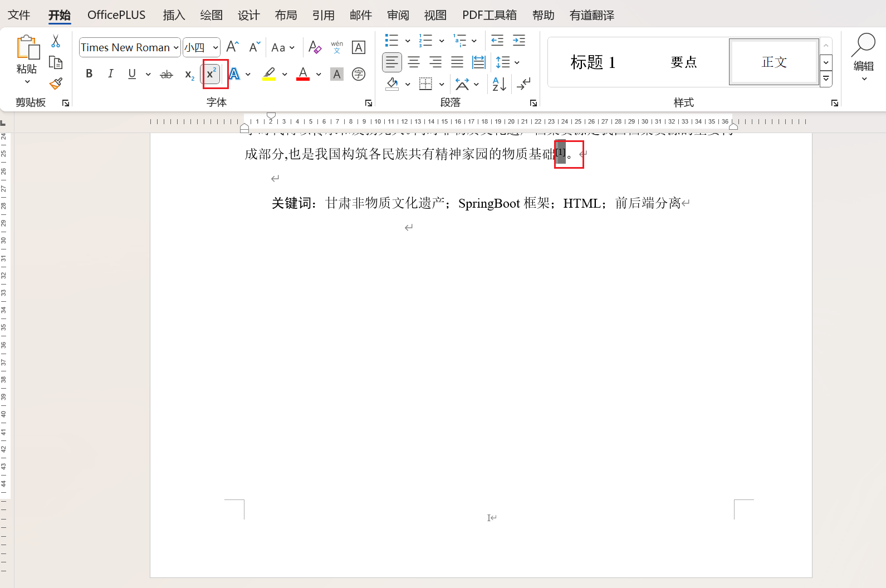Open the 小四 font size dropdown
Viewport: 886px width, 588px height.
coord(216,47)
